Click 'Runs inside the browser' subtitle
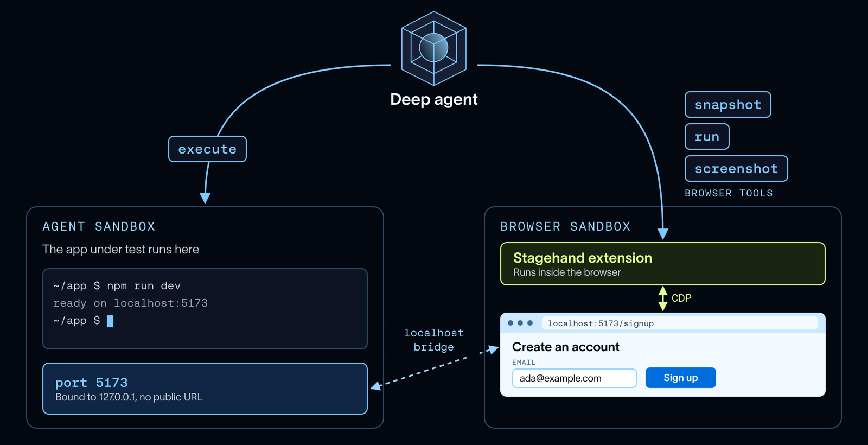The height and width of the screenshot is (445, 868). point(567,272)
